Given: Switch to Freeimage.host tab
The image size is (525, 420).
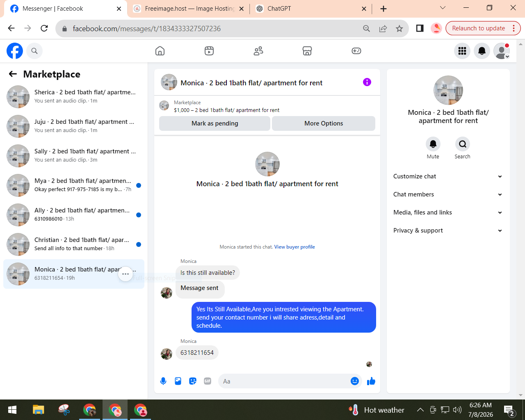Looking at the screenshot, I should [x=188, y=9].
